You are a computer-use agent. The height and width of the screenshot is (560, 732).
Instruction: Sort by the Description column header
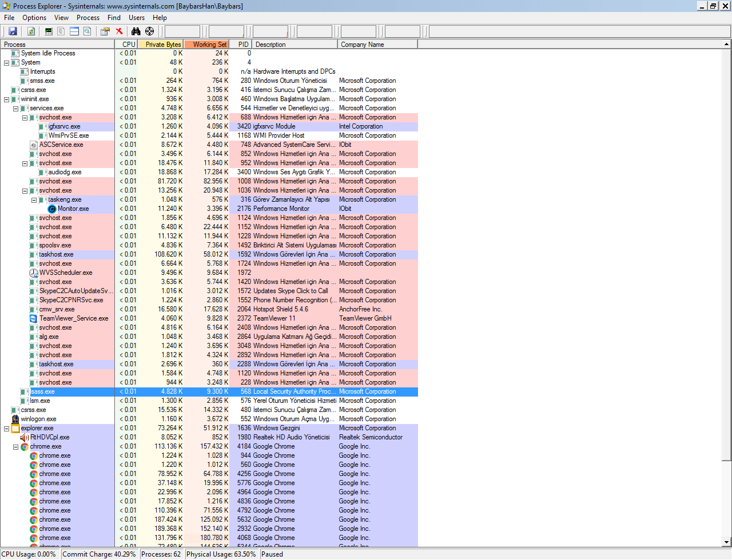tap(295, 44)
